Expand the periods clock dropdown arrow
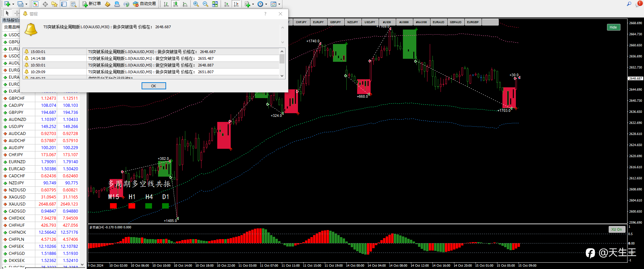The width and height of the screenshot is (644, 269). coord(266,4)
